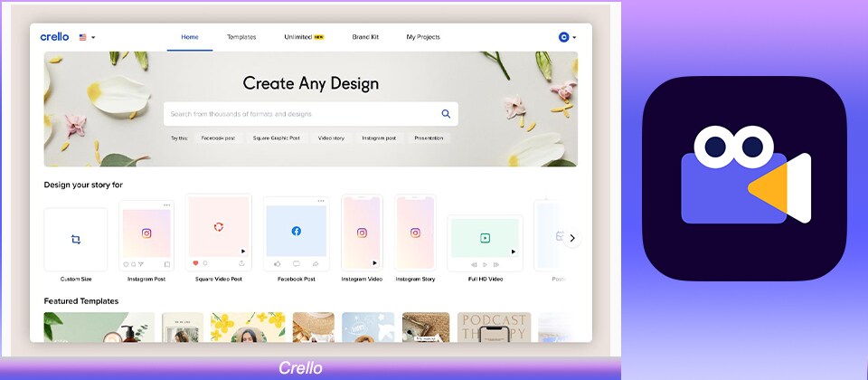Select the Custom Size crop icon
868x380 pixels.
pos(76,239)
